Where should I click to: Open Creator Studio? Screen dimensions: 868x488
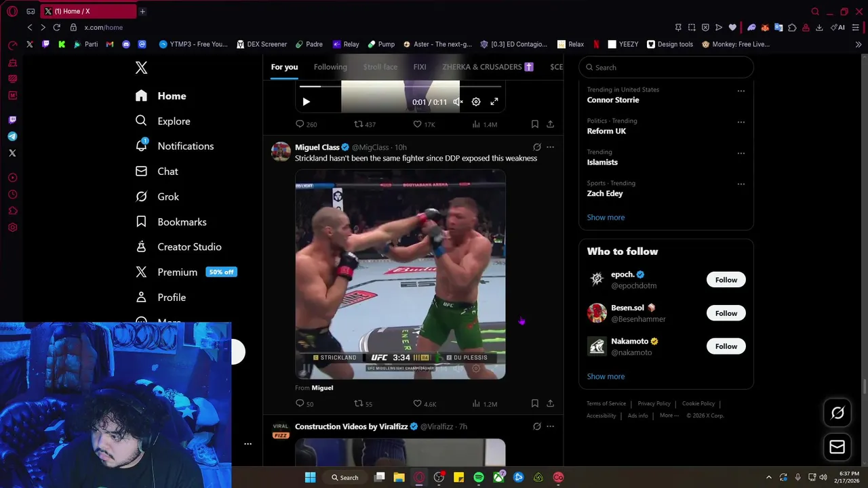[x=178, y=247]
